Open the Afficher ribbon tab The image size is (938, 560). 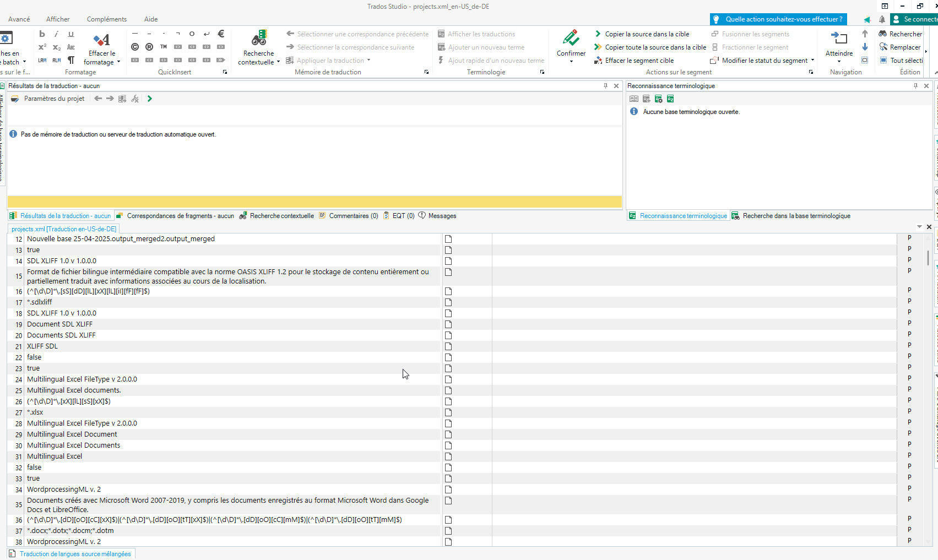click(x=58, y=19)
